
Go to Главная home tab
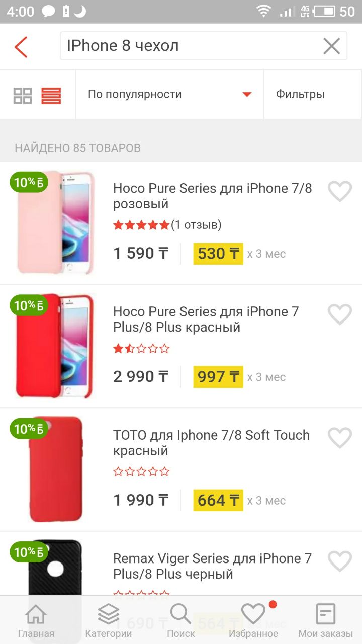(36, 620)
